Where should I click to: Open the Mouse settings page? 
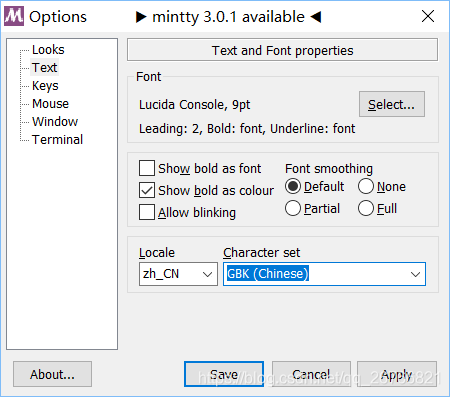(50, 104)
